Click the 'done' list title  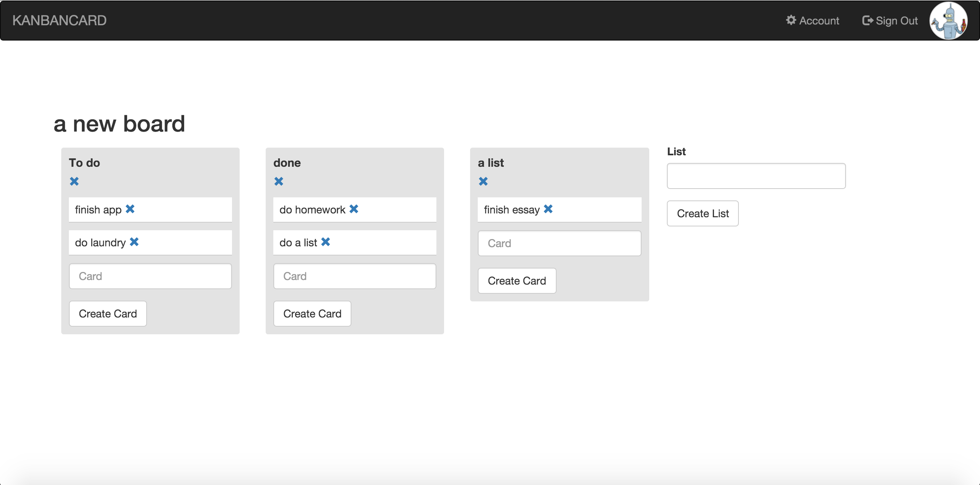tap(287, 163)
